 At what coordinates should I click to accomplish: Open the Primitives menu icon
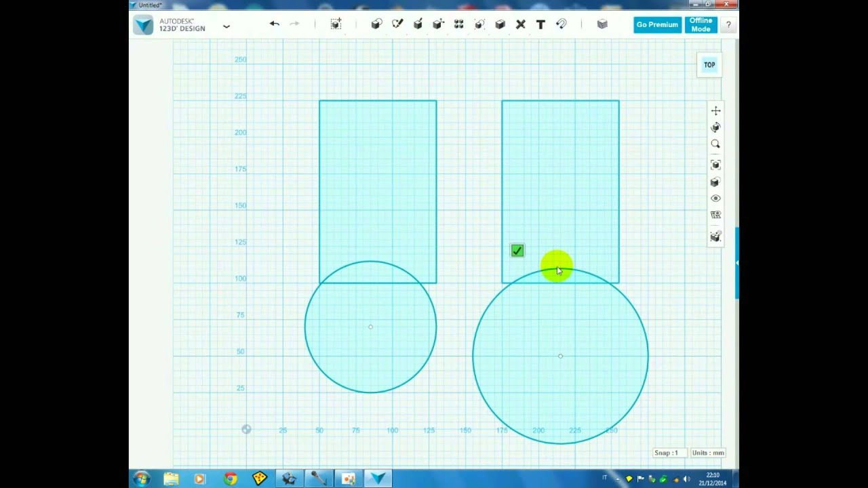point(376,24)
